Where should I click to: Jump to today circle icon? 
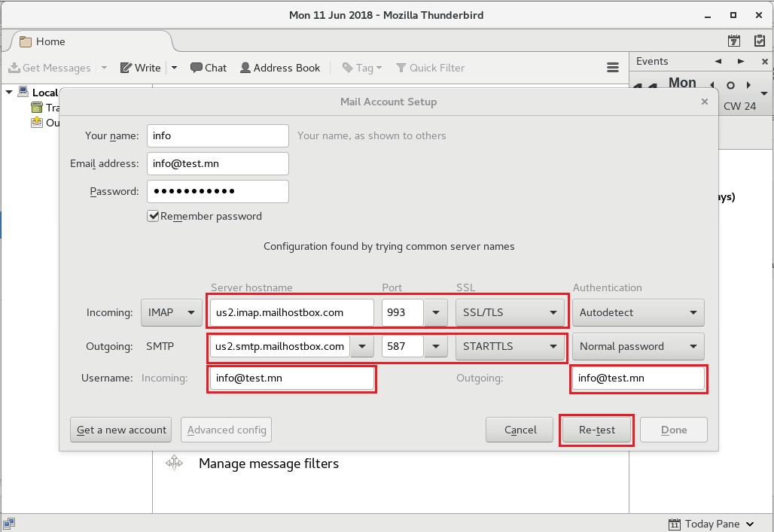[730, 85]
